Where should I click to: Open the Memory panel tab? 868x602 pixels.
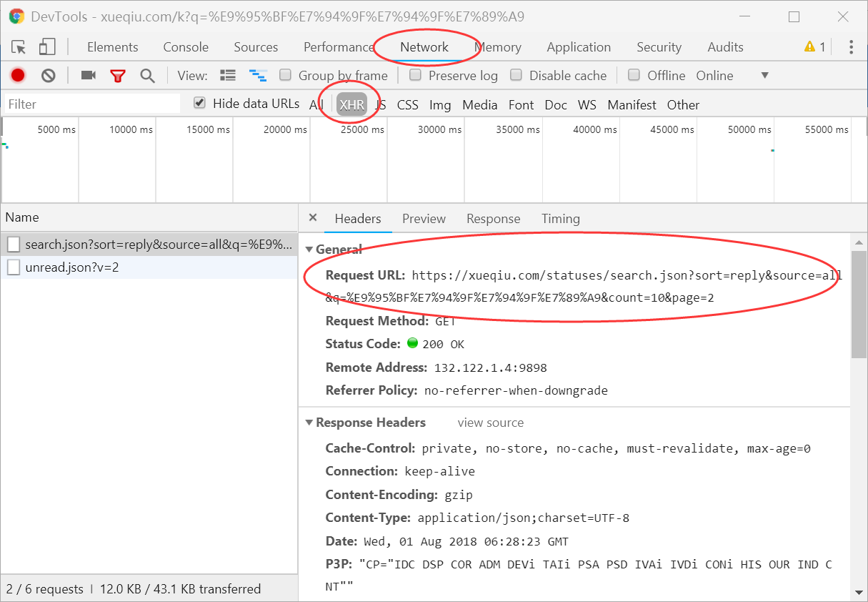pyautogui.click(x=498, y=47)
